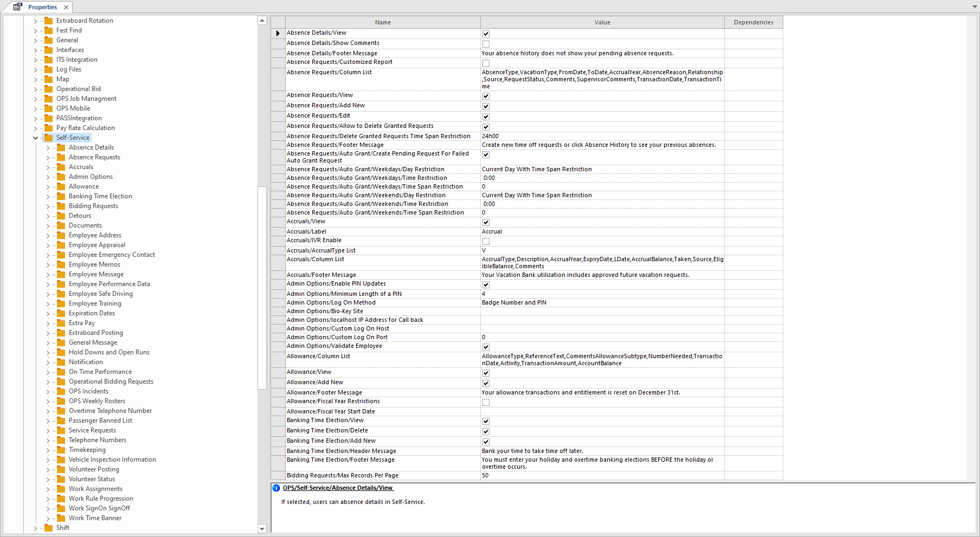Click the Timekeeping folder icon

click(x=61, y=450)
